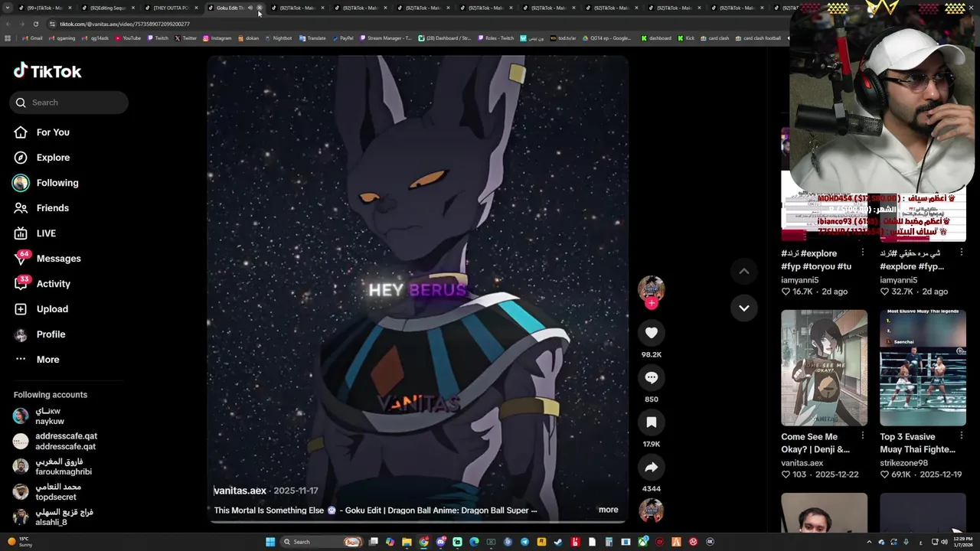Open Telegram from the taskbar
980x551 pixels.
click(524, 542)
